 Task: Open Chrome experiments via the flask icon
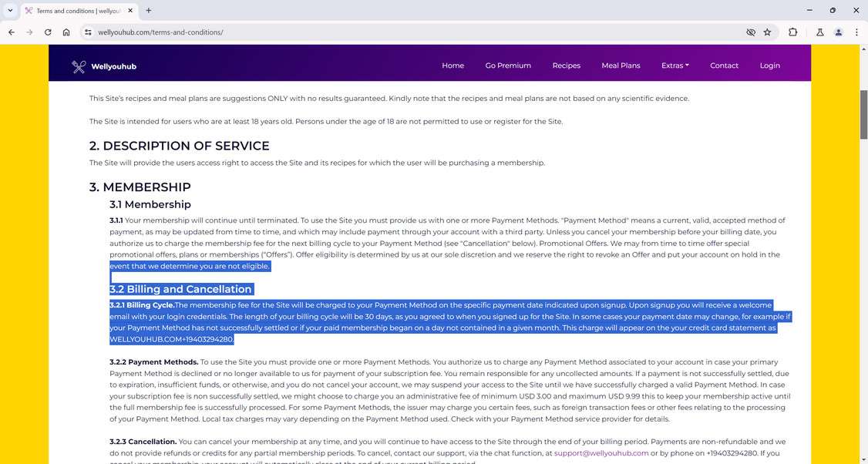click(x=819, y=32)
